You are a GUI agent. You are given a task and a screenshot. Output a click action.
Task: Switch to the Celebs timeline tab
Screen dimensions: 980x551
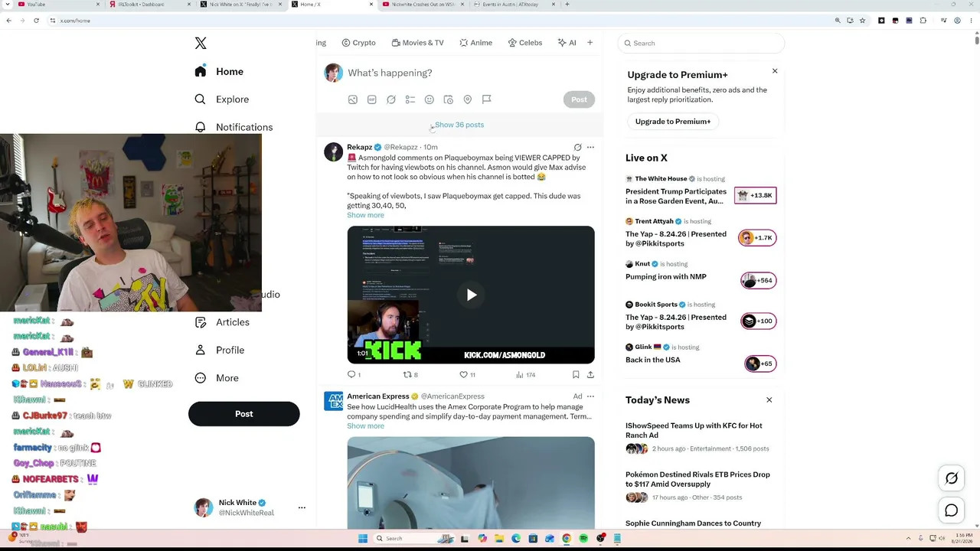525,43
